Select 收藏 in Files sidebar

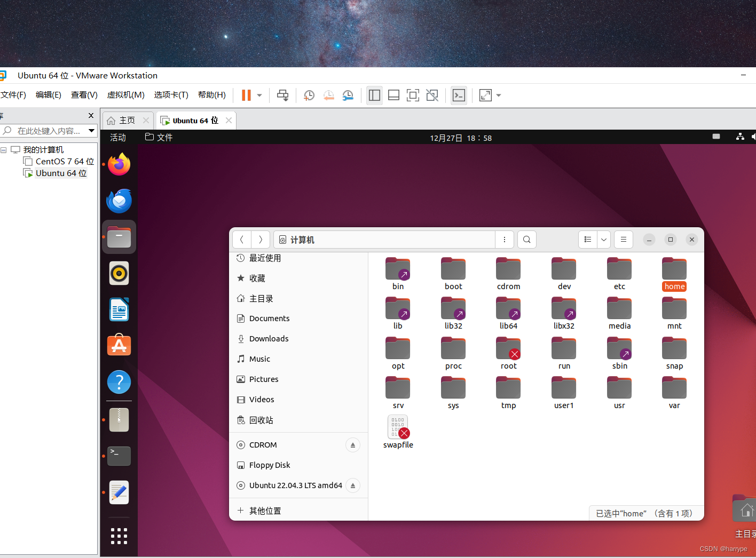point(298,278)
